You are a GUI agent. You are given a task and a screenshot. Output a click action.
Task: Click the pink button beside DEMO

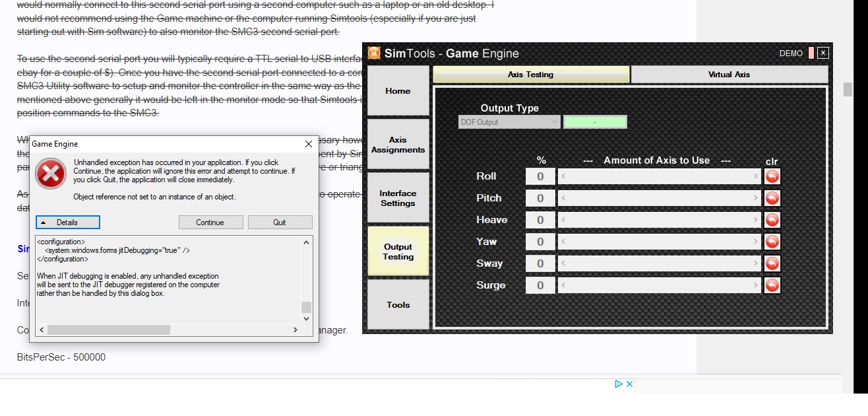click(811, 53)
